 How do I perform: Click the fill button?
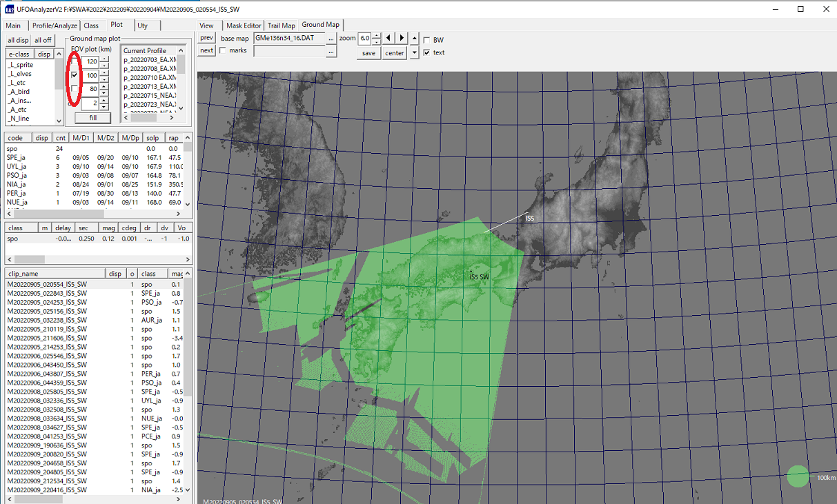(92, 118)
